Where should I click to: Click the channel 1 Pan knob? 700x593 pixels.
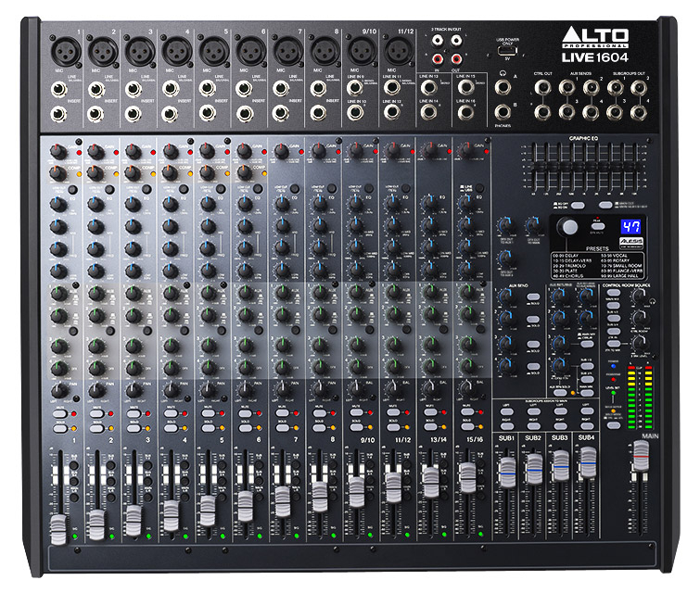click(57, 389)
